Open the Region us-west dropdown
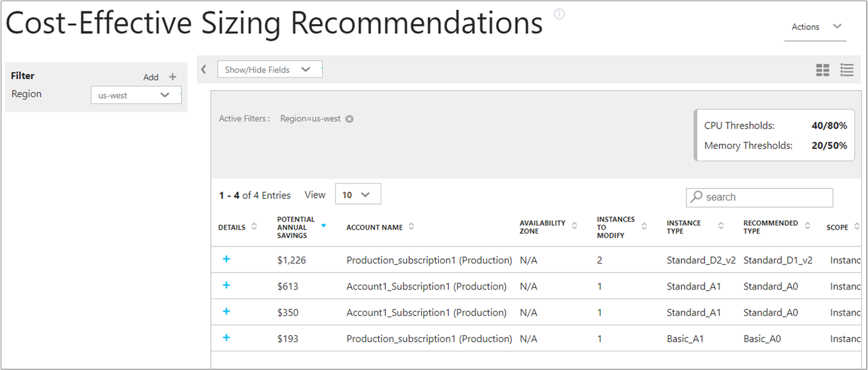The width and height of the screenshot is (868, 370). tap(136, 95)
